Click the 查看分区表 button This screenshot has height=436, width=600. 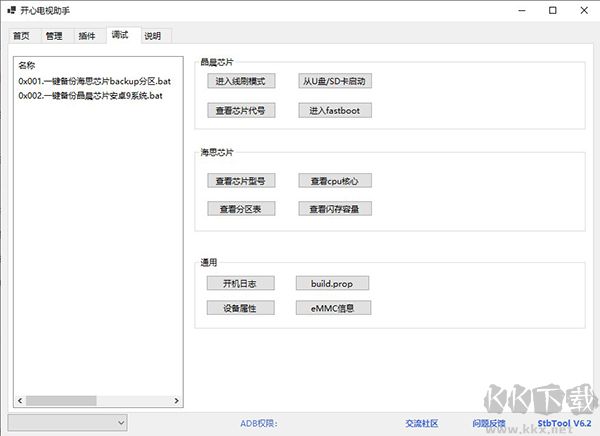241,209
